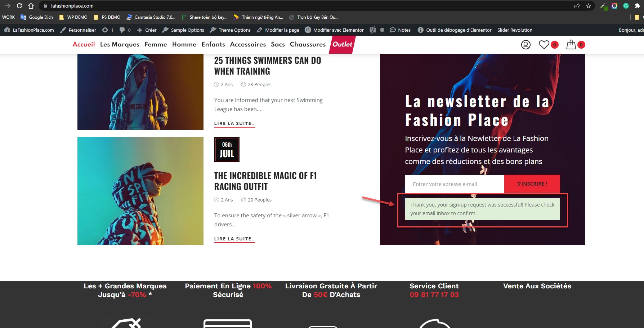This screenshot has width=644, height=328.
Task: Open 25 Things Swimmers Can Do article title
Action: click(268, 66)
